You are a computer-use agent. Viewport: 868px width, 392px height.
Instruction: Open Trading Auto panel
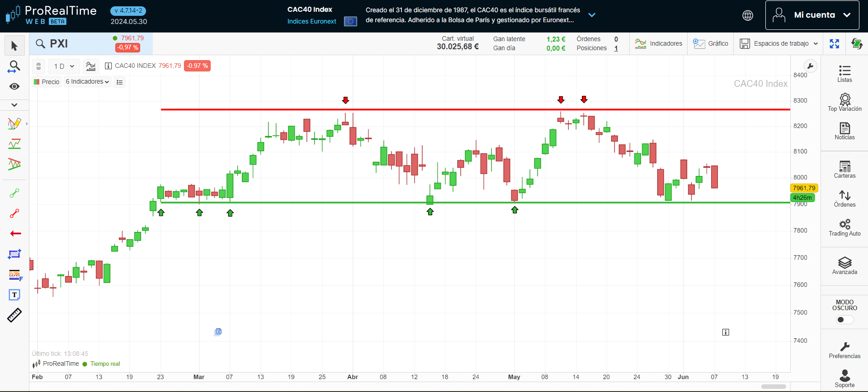pyautogui.click(x=844, y=227)
